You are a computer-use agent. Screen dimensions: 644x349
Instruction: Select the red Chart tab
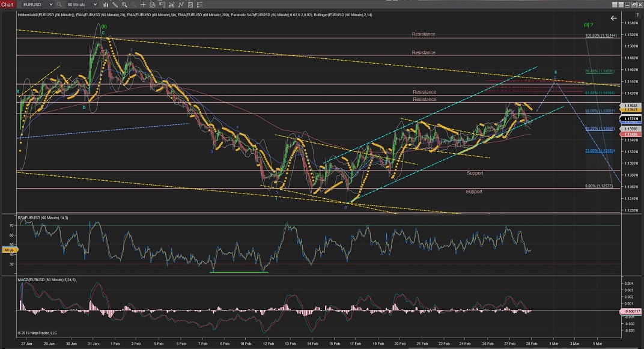(7, 4)
